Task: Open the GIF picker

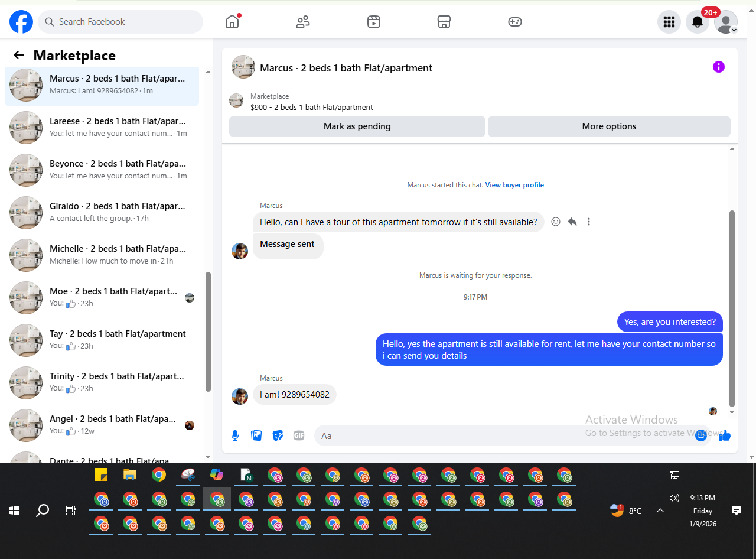Action: click(x=299, y=435)
